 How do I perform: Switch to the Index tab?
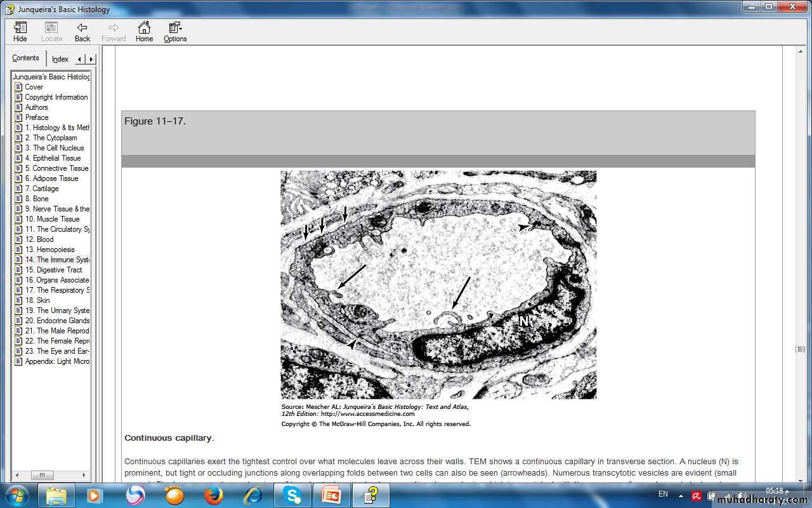60,59
